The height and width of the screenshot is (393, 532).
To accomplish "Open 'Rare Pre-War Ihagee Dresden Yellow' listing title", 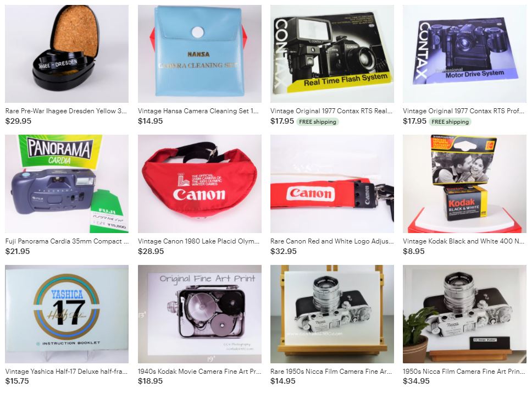I will click(66, 111).
